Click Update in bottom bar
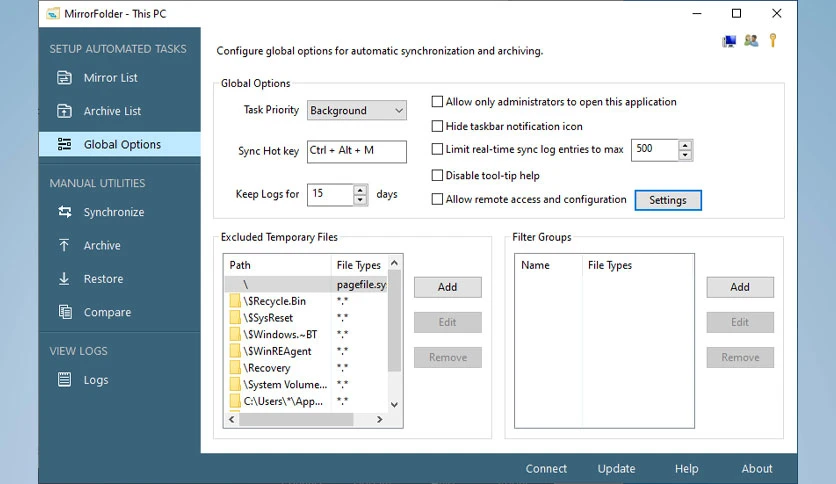This screenshot has width=836, height=484. [x=616, y=469]
